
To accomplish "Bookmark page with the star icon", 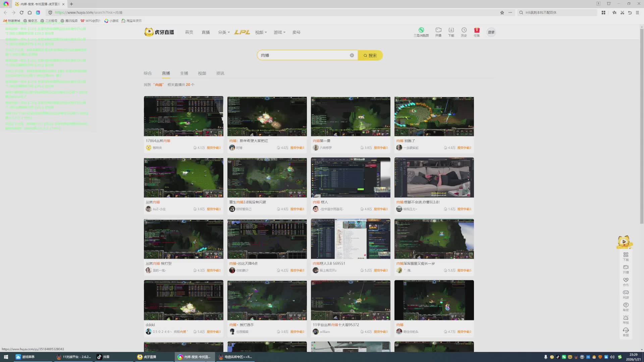I will pyautogui.click(x=502, y=13).
